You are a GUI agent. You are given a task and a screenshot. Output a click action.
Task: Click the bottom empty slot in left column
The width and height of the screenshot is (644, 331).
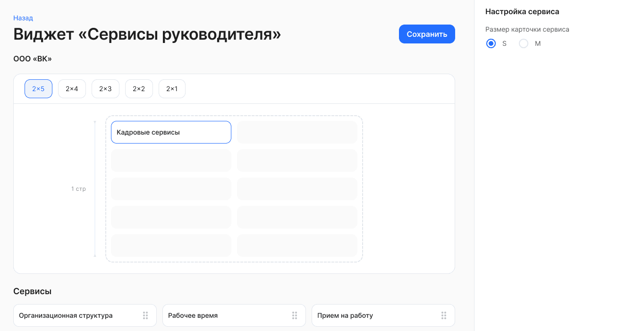tap(171, 246)
